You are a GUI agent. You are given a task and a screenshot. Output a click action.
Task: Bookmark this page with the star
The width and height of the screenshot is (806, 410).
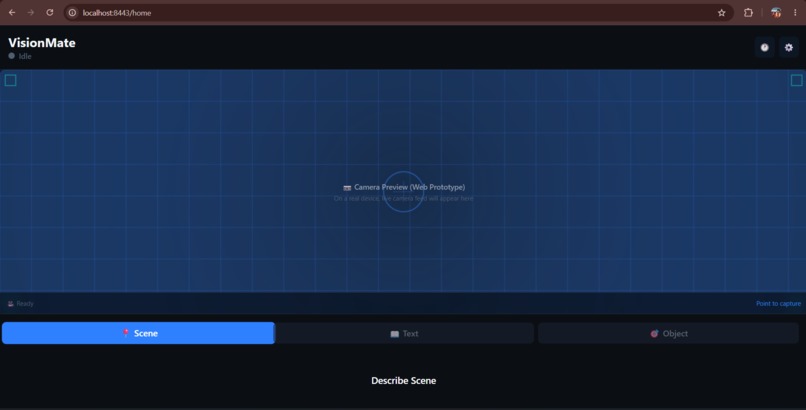[722, 13]
